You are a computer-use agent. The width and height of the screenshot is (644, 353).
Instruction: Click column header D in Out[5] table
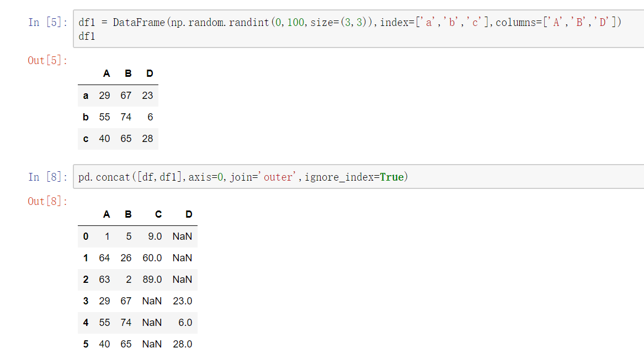tap(150, 73)
